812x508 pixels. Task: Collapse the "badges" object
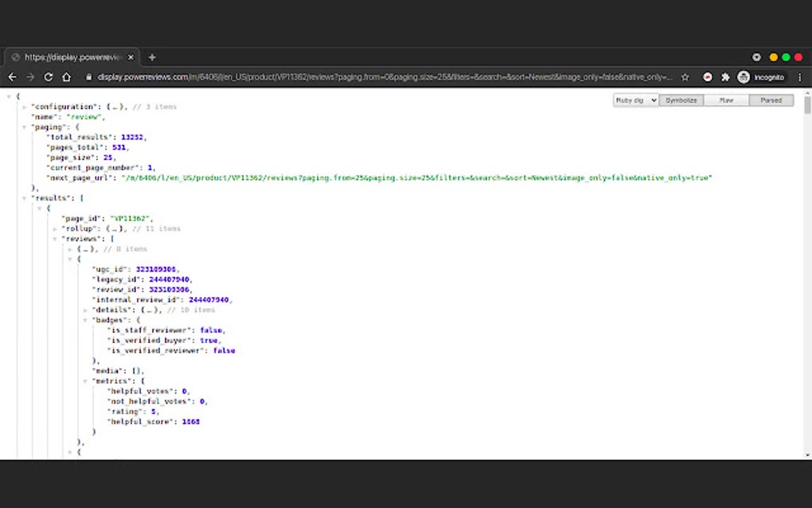pyautogui.click(x=85, y=320)
